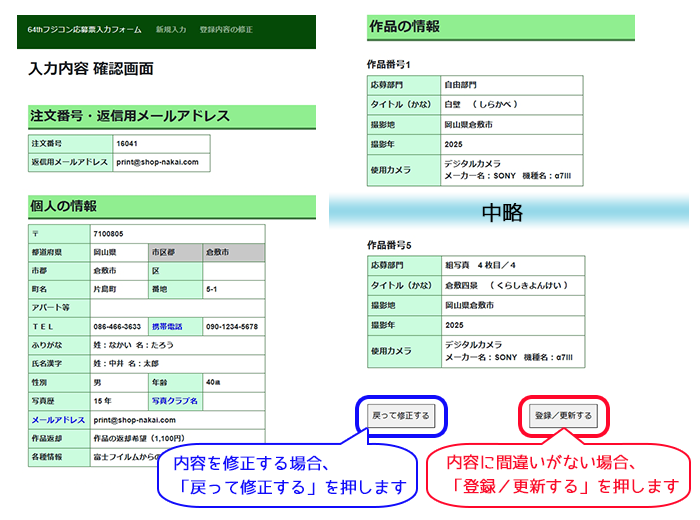Select the 番地 value 5-1
The image size is (700, 520).
[212, 289]
